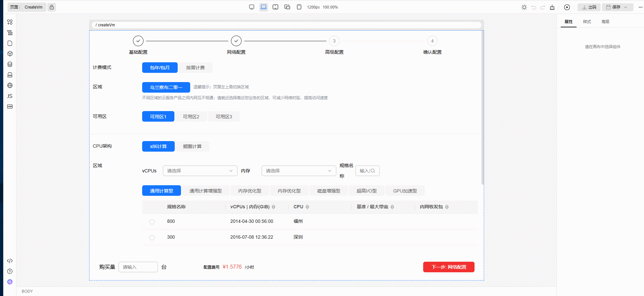644x296 pixels.
Task: Open the 内存 memory dropdown
Action: 299,171
